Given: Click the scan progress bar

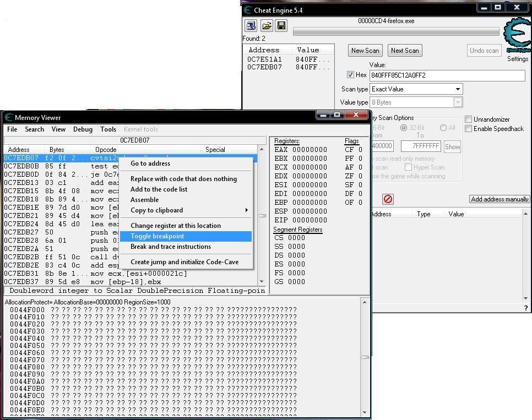Looking at the screenshot, I should (x=396, y=31).
